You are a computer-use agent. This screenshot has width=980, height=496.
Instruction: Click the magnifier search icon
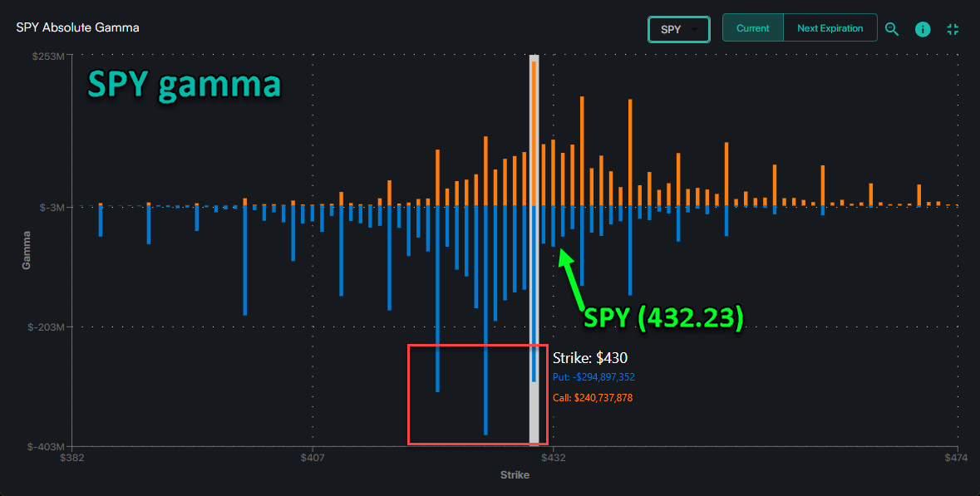click(x=892, y=29)
